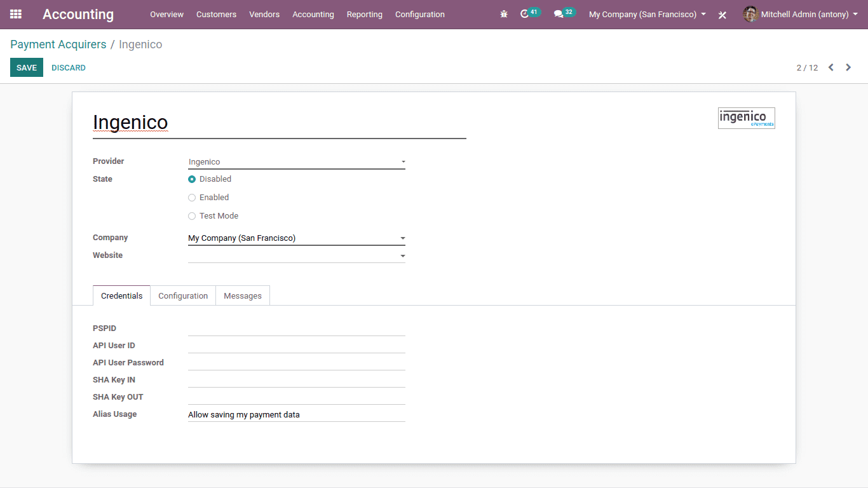The image size is (868, 488).
Task: Go to next record arrow
Action: [x=848, y=67]
